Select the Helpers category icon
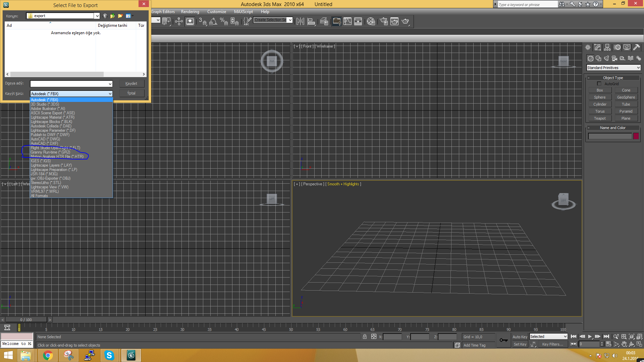The height and width of the screenshot is (362, 644). (x=623, y=58)
